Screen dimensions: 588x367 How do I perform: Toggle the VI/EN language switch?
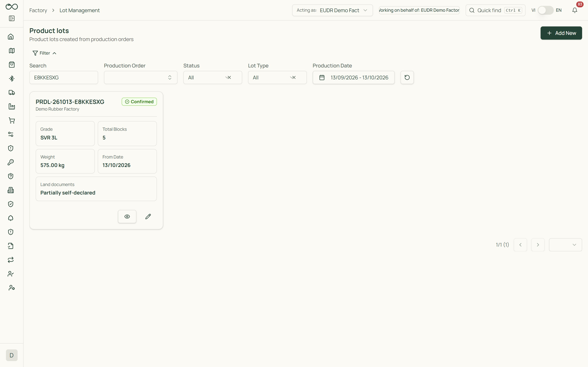coord(546,10)
